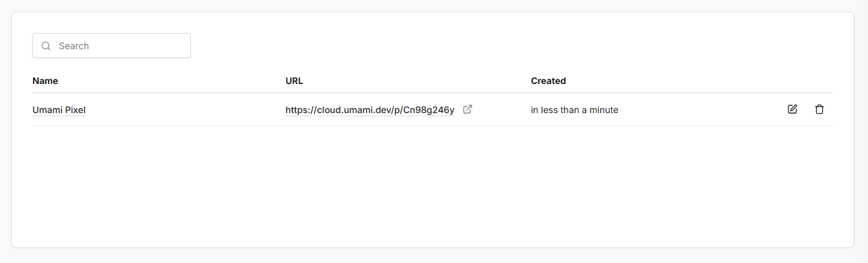Viewport: 868px width, 263px height.
Task: Click the Created timestamp of Umami Pixel
Action: coord(574,110)
